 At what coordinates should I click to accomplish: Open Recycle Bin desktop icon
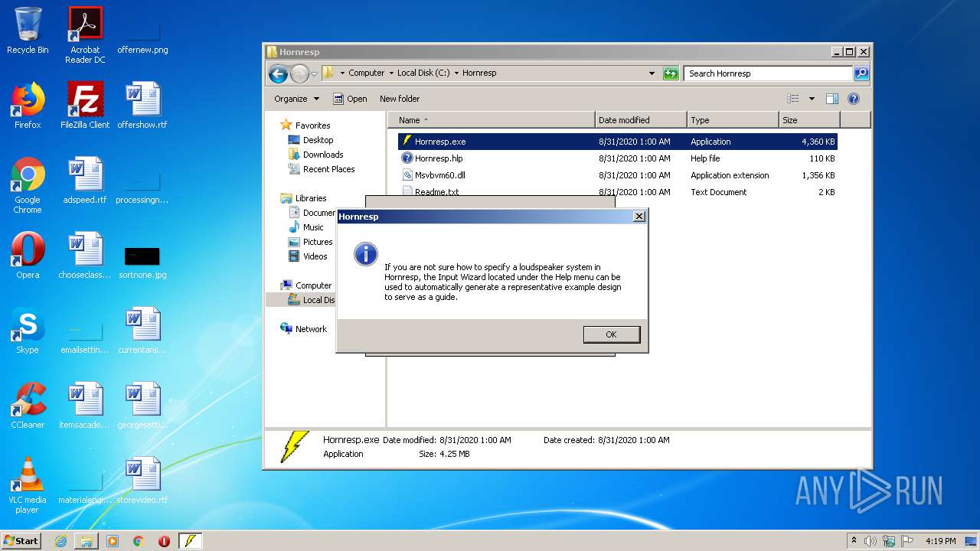(x=28, y=31)
